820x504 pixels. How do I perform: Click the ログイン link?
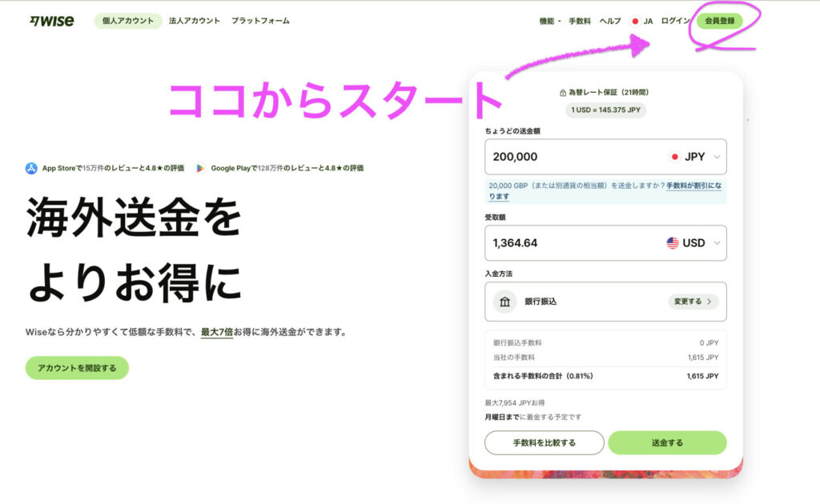coord(675,21)
